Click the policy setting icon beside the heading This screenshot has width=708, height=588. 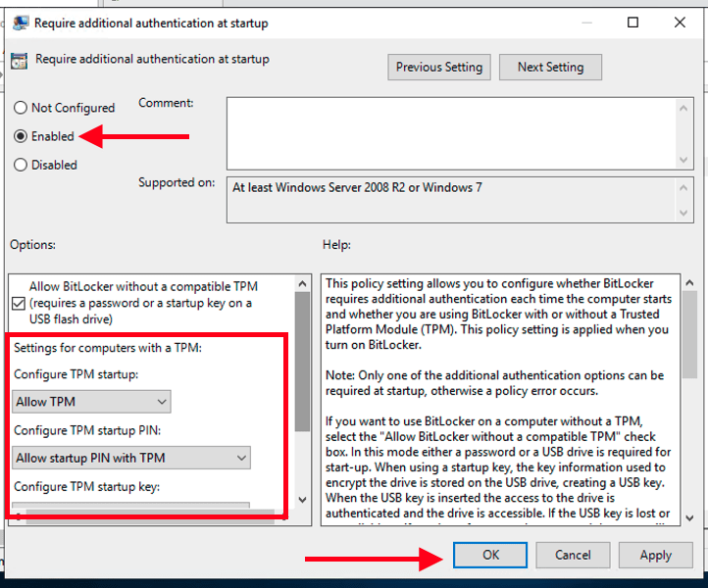click(x=20, y=61)
